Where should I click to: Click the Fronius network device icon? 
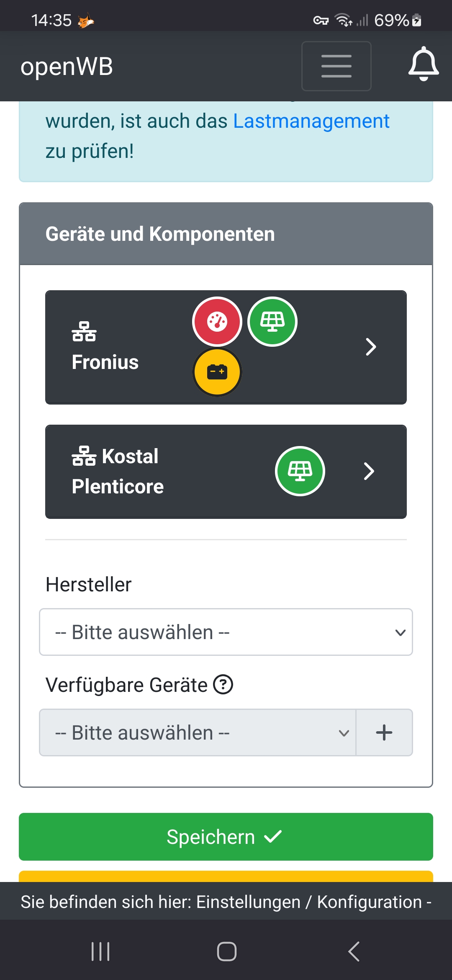[84, 332]
